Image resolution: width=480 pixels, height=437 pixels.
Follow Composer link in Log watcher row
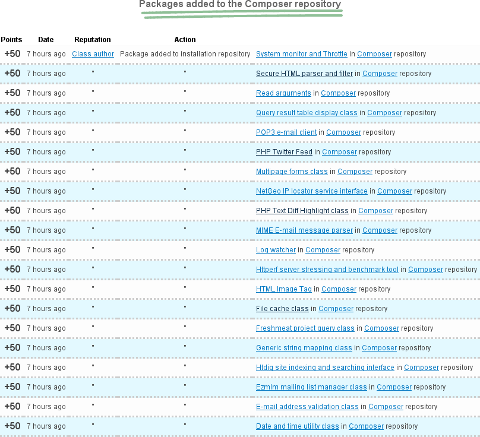[323, 250]
